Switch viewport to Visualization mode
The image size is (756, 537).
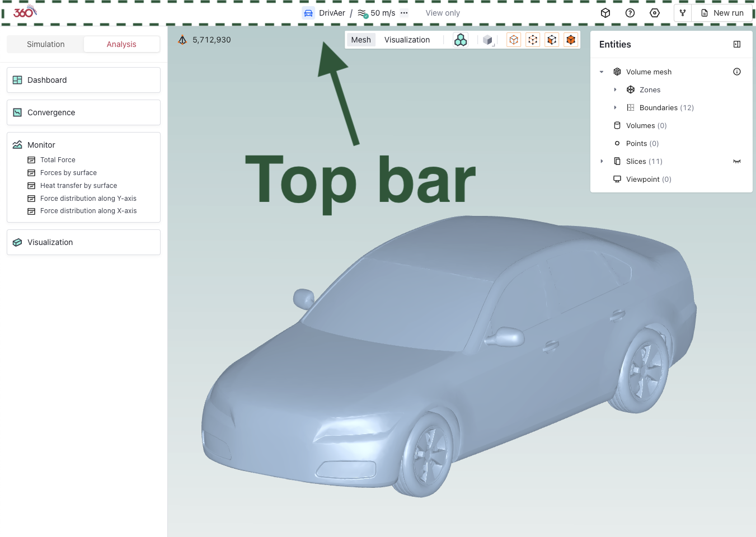(x=407, y=40)
